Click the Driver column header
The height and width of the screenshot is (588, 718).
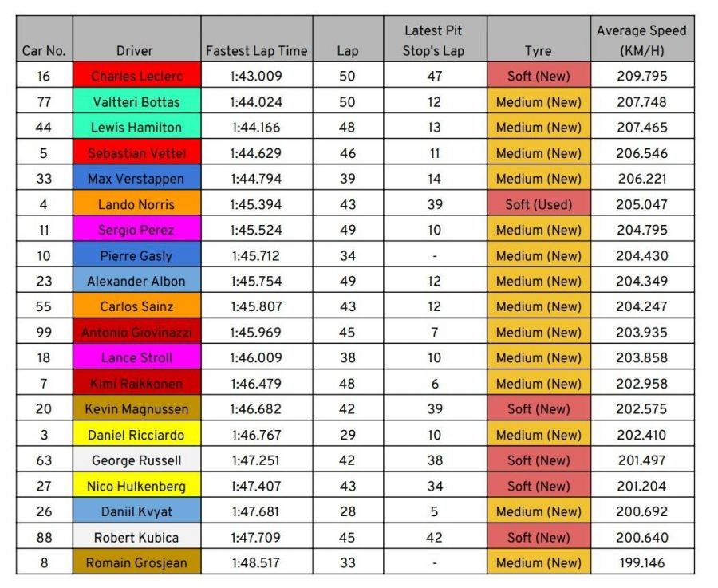[x=136, y=40]
